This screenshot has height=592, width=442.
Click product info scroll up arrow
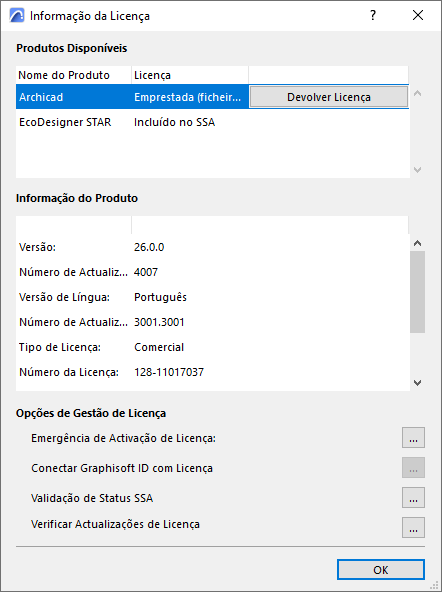[x=417, y=243]
